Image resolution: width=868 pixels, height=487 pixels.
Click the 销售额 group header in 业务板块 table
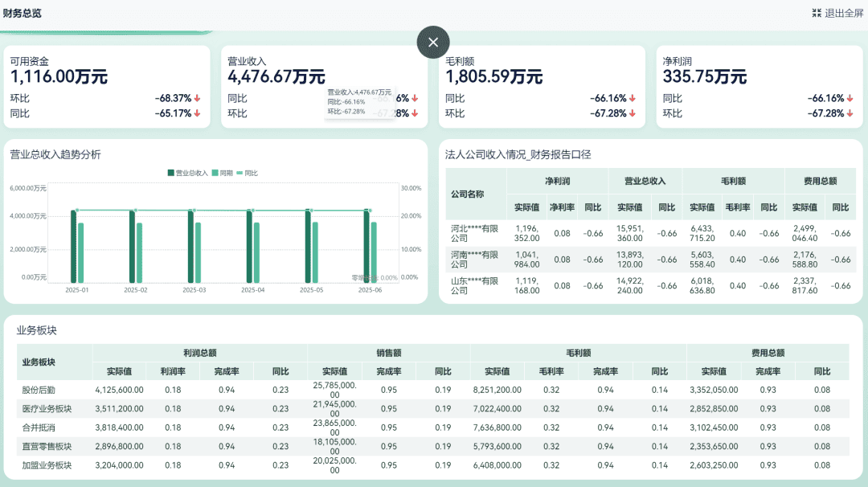[x=389, y=353]
